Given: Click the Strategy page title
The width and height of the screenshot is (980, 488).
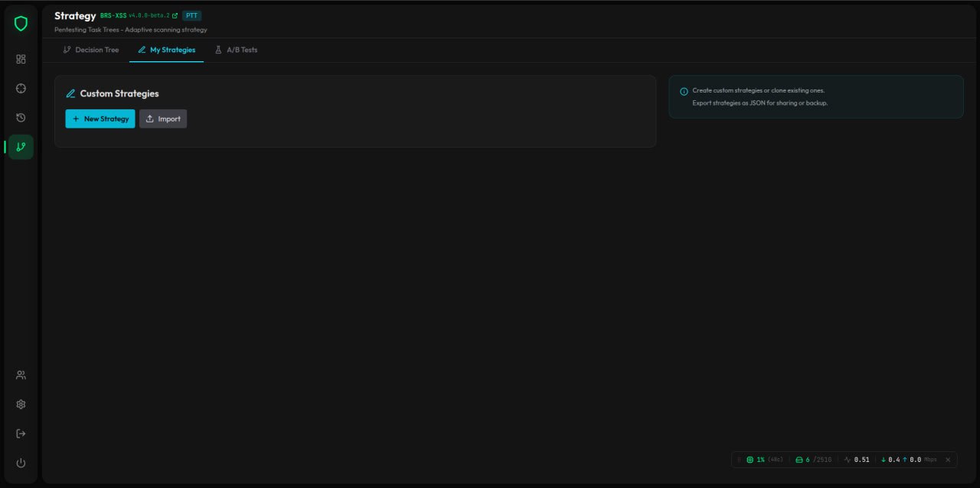Looking at the screenshot, I should click(75, 15).
